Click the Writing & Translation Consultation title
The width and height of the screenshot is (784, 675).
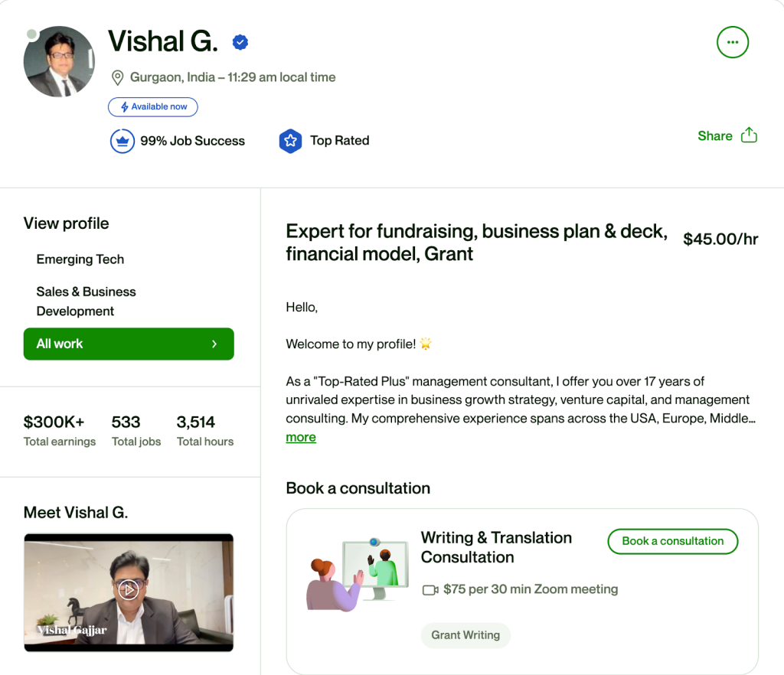(x=496, y=547)
